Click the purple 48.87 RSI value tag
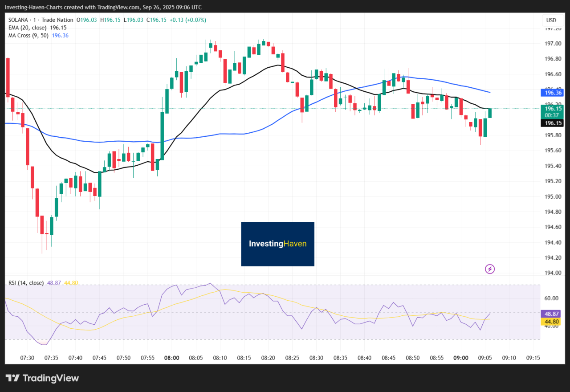The image size is (570, 392). point(551,313)
